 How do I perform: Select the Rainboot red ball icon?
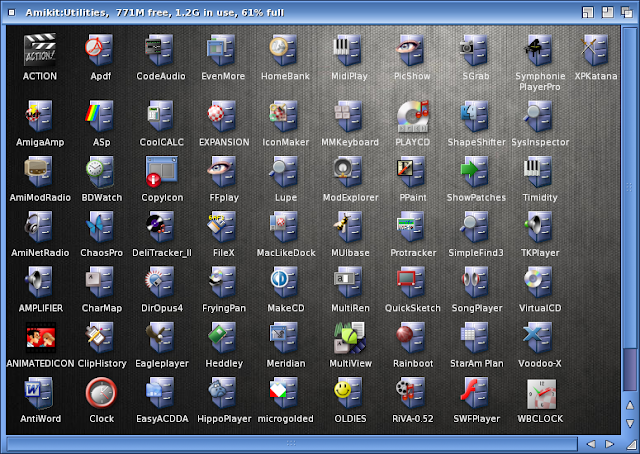[411, 338]
